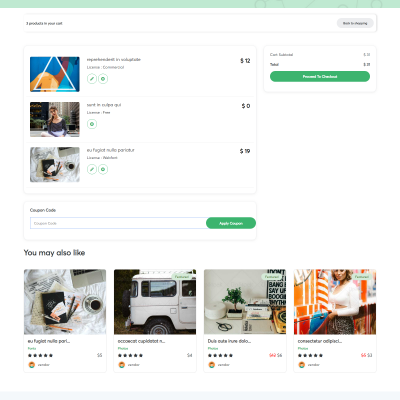
Task: Open the triangle artwork cart thumbnail
Action: click(55, 74)
